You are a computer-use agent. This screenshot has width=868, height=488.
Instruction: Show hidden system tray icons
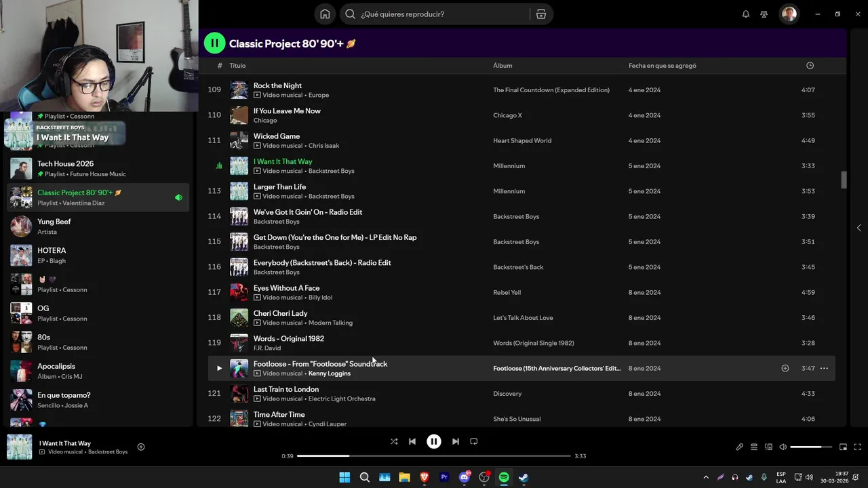pos(706,477)
